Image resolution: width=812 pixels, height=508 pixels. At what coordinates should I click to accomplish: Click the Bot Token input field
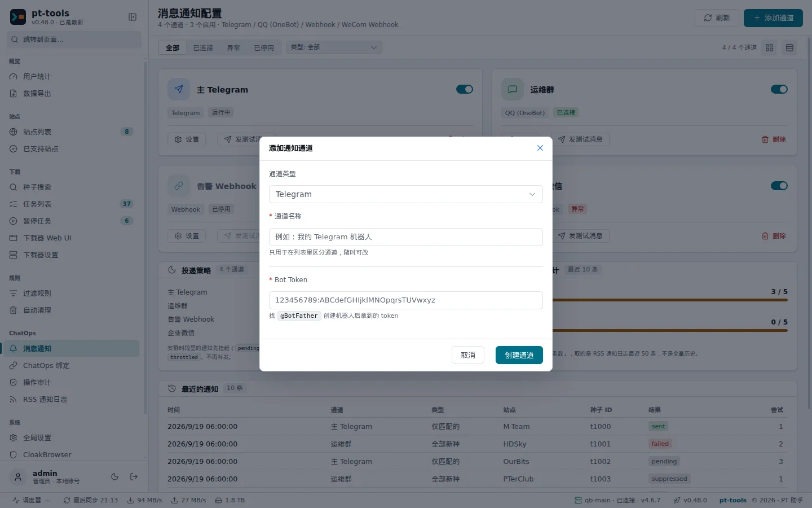(x=405, y=300)
